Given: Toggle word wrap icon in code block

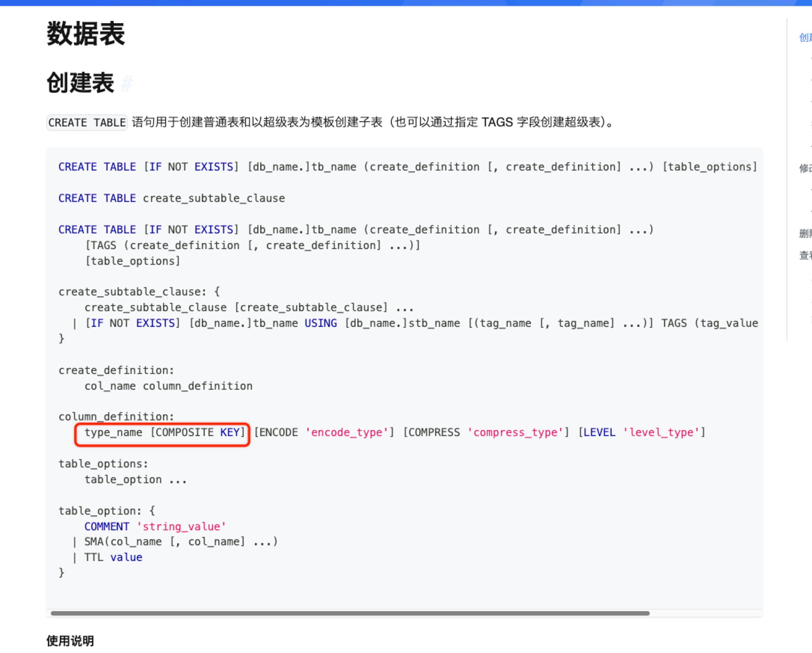Looking at the screenshot, I should coord(717,166).
